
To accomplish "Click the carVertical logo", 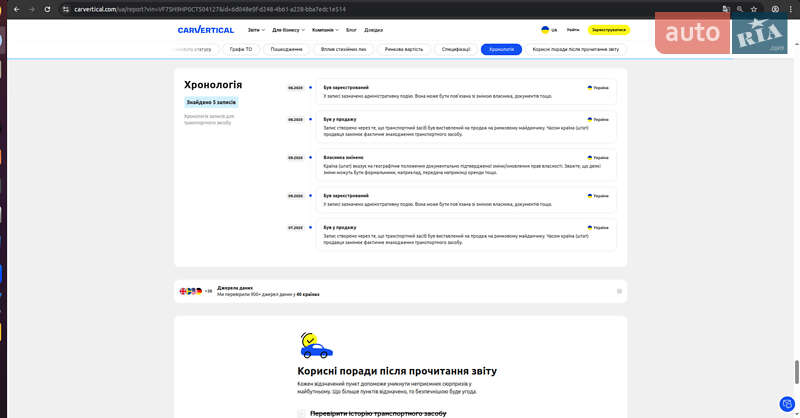I will (206, 31).
